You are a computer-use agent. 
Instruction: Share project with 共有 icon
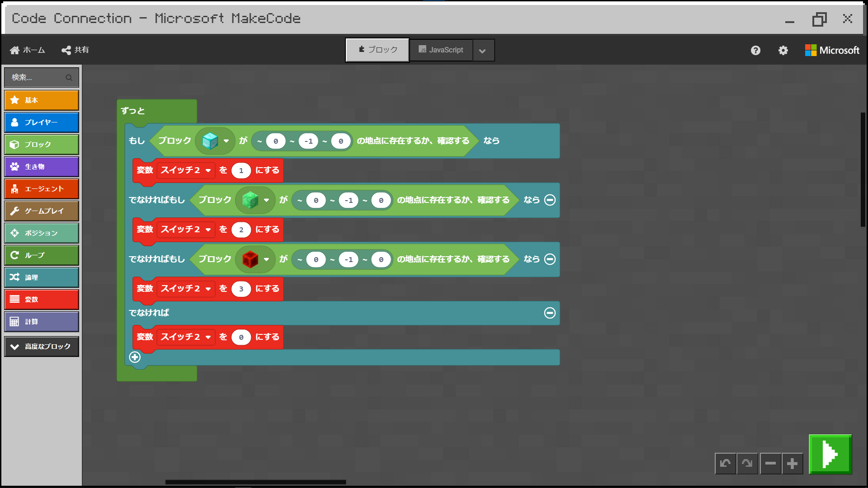coord(75,50)
